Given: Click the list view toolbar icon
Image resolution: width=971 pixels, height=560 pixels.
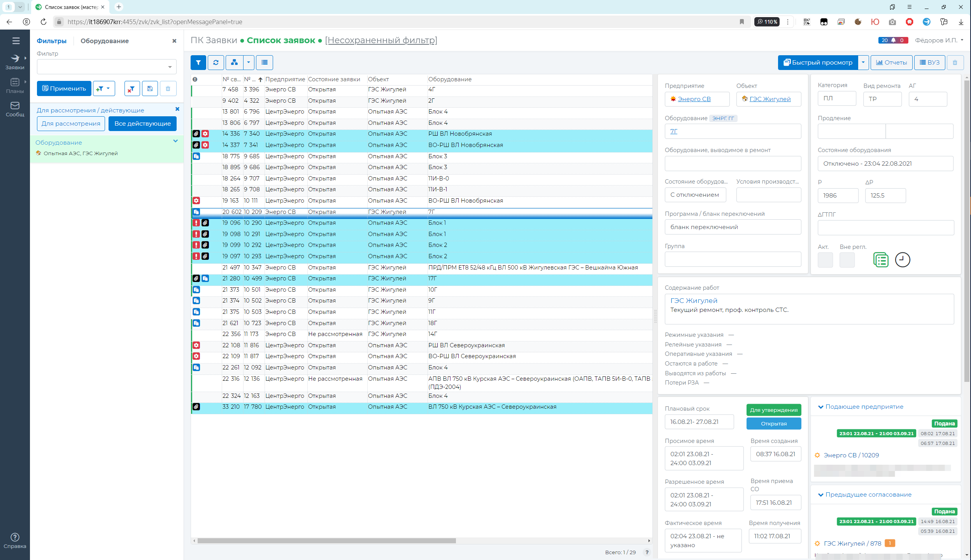Looking at the screenshot, I should [x=265, y=62].
